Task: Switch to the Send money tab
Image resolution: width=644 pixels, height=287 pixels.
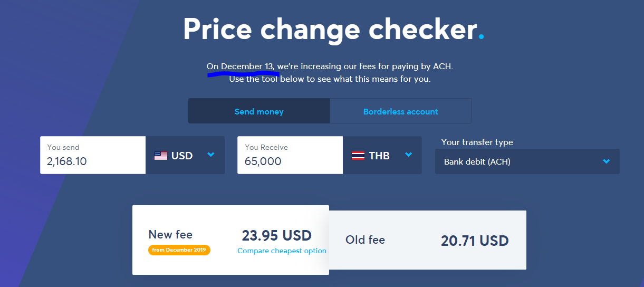Action: [x=259, y=111]
